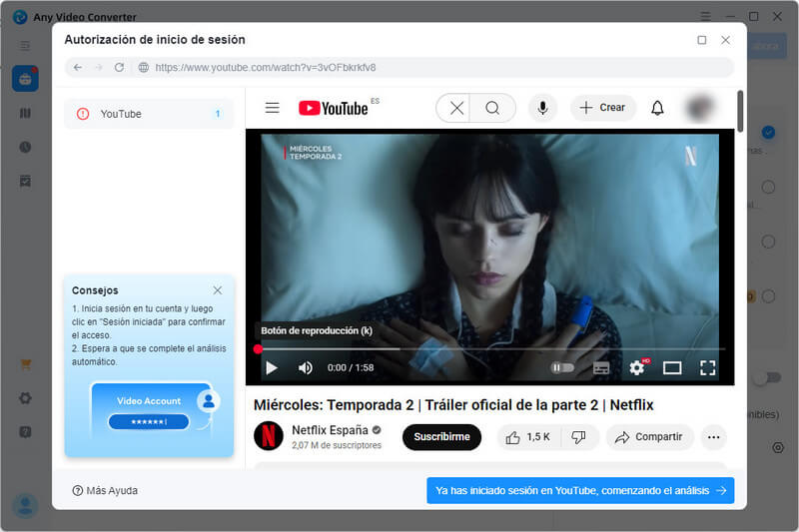
Task: Like the video with 1,5 K
Action: (x=528, y=437)
